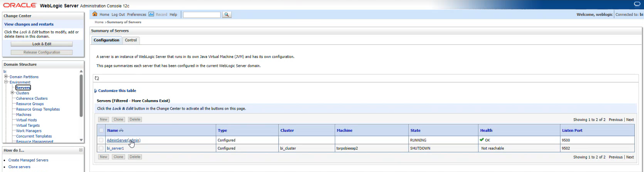Viewport: 644px width, 172px height.
Task: Open the Preferences menu item
Action: 137,15
